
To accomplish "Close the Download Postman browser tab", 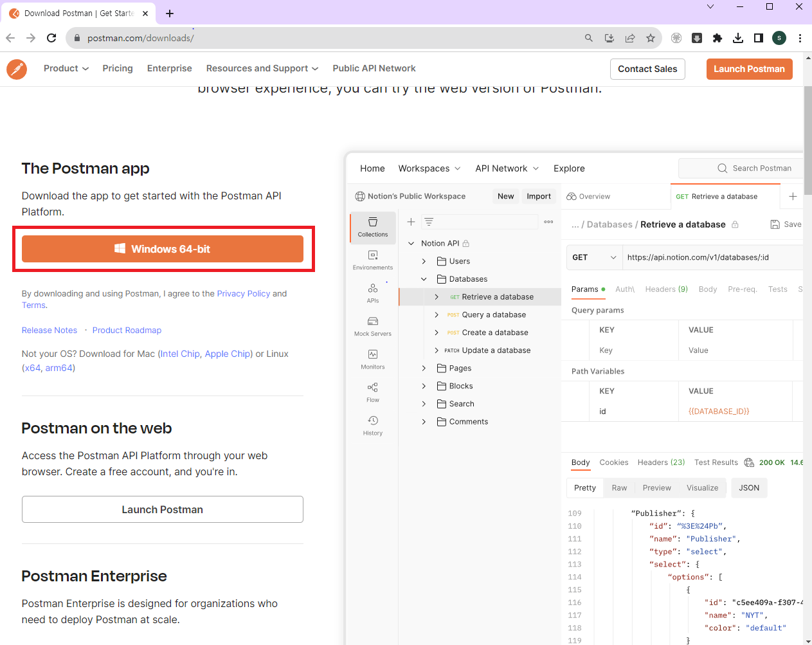I will click(x=145, y=13).
